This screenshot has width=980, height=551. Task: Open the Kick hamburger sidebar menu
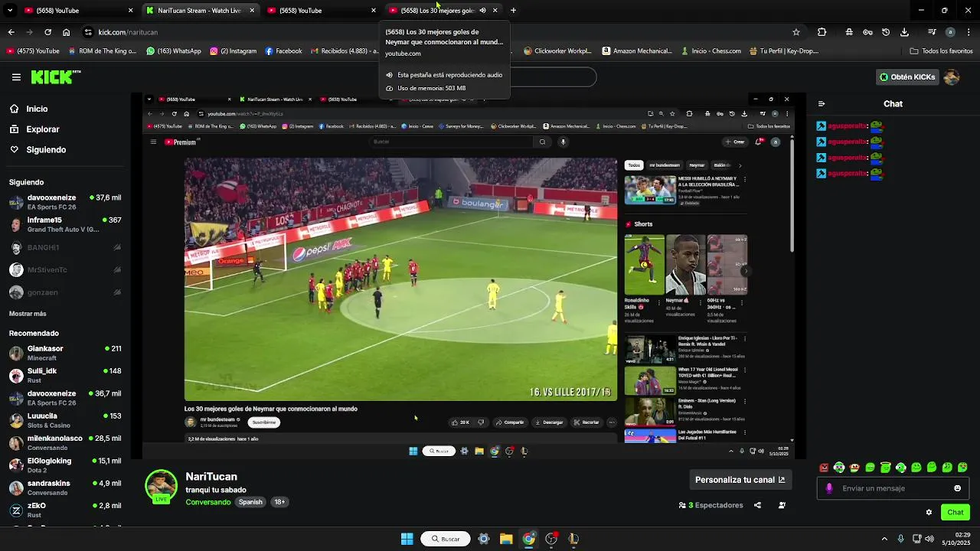coord(16,77)
